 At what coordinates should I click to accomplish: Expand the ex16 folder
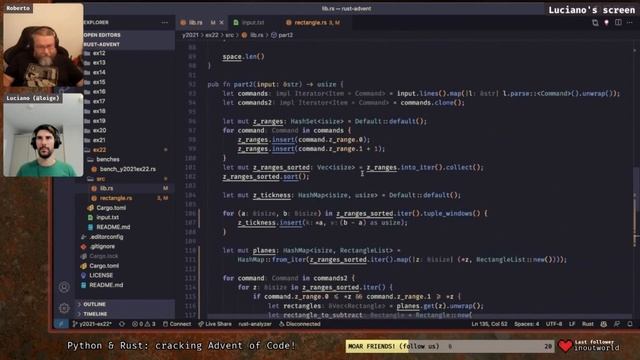[x=99, y=91]
